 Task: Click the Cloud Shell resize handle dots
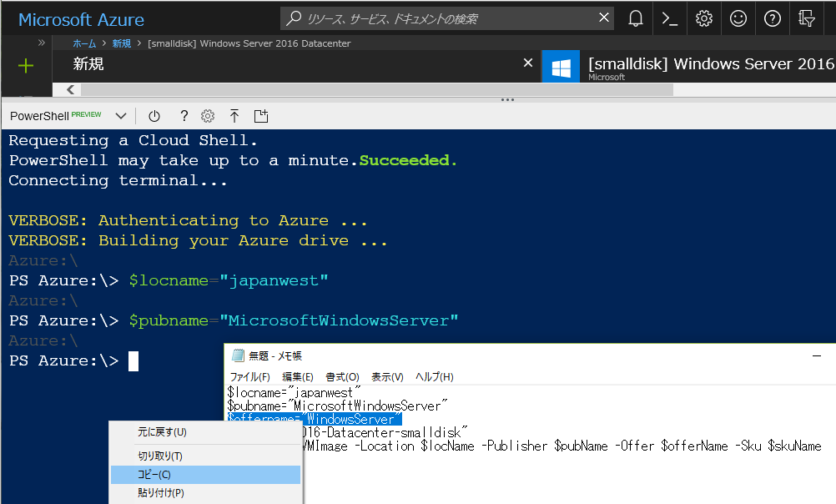(507, 100)
